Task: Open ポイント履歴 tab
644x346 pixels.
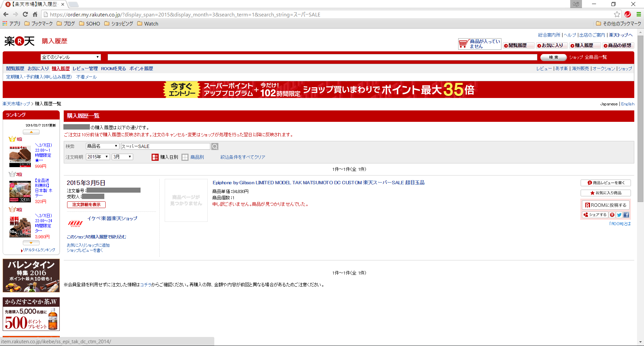Action: [x=141, y=68]
